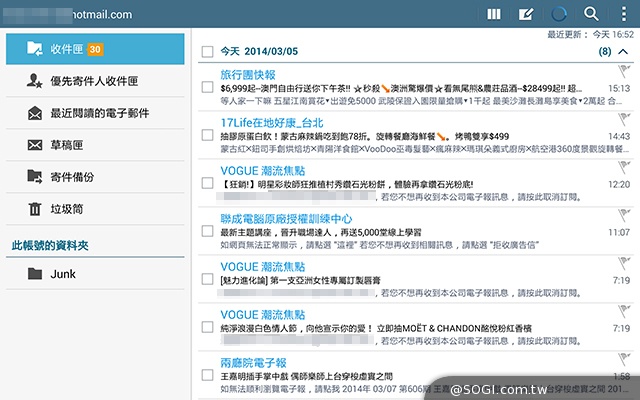The image size is (640, 400).
Task: Open the mail search magnifier
Action: pos(591,14)
